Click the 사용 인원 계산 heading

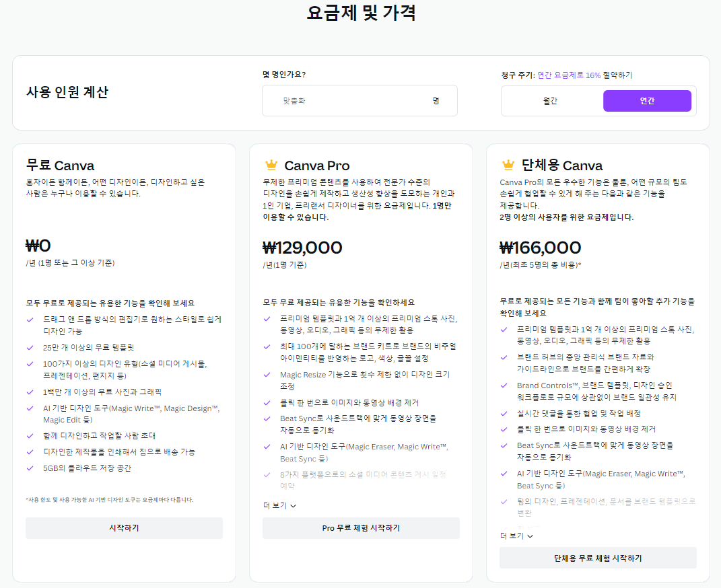67,92
